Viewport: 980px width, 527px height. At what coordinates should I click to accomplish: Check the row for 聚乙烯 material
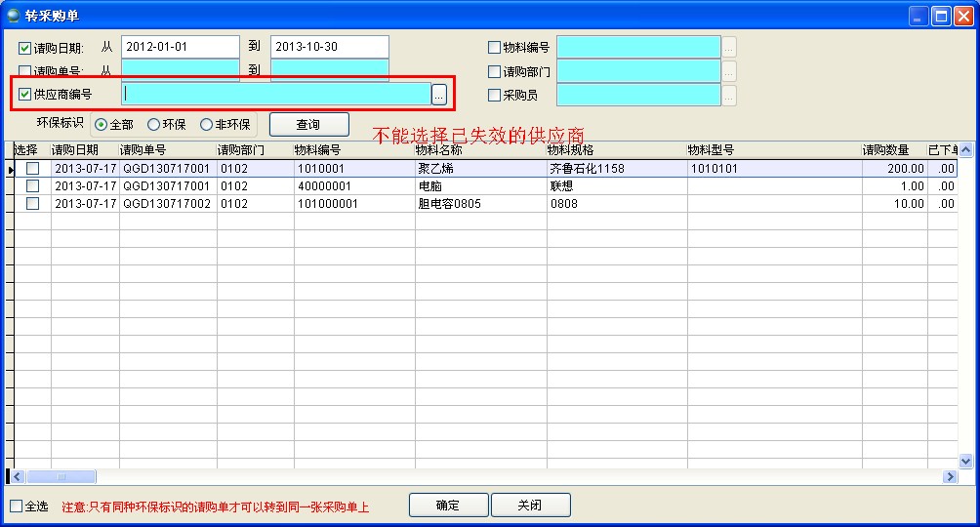point(33,169)
